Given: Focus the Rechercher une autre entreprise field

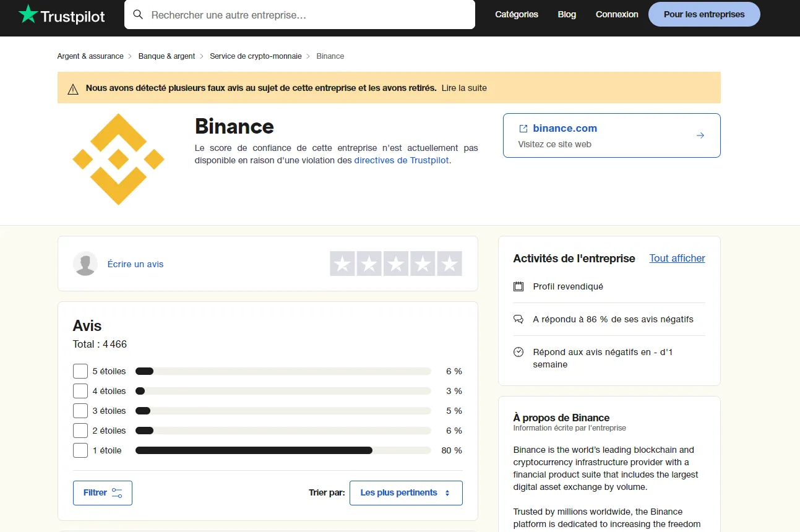Looking at the screenshot, I should [x=299, y=14].
